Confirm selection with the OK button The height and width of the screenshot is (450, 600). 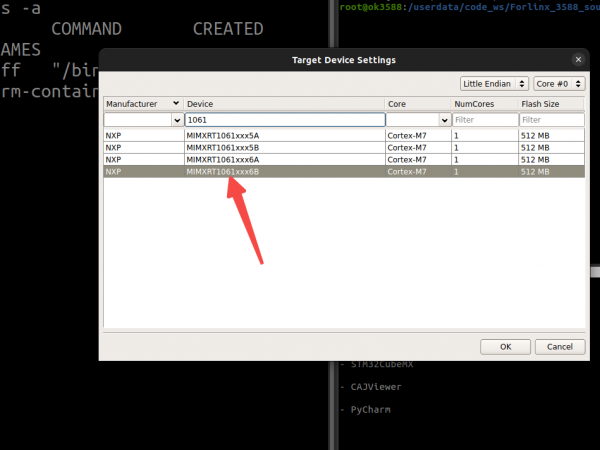(x=505, y=346)
